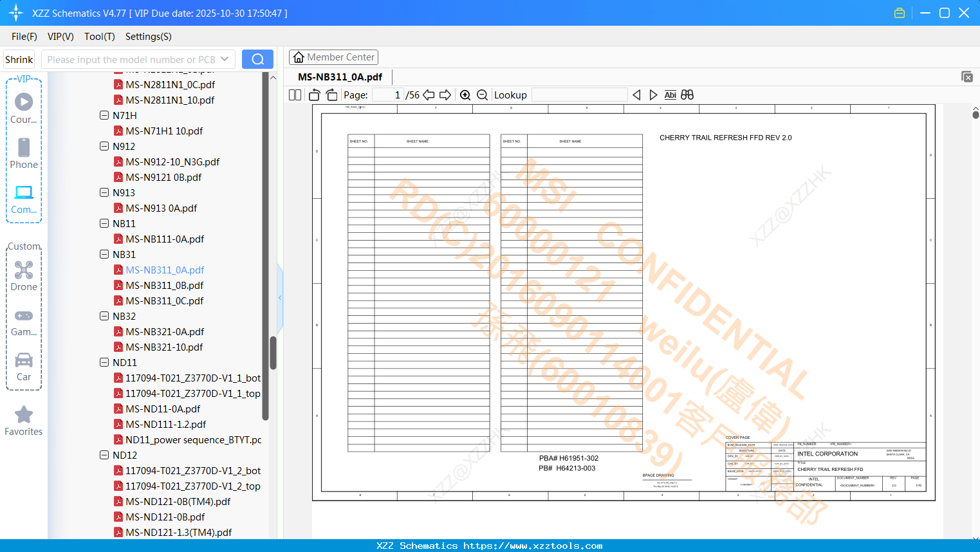Zoom out of the schematic
The height and width of the screenshot is (552, 980).
[x=482, y=95]
